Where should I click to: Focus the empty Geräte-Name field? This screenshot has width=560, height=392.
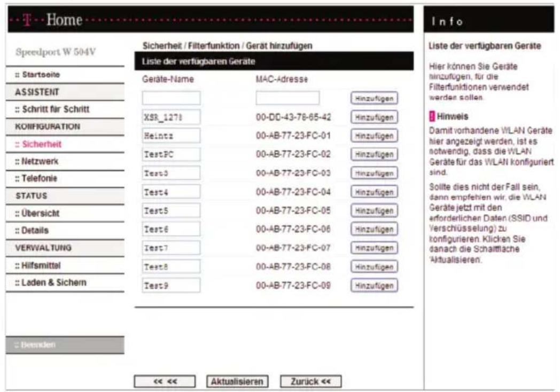coord(171,98)
